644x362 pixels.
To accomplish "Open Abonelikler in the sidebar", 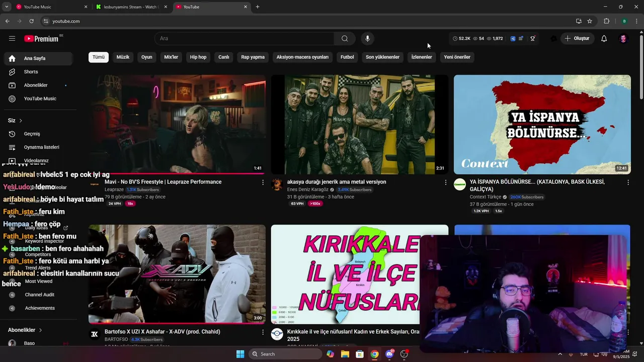I will click(38, 85).
